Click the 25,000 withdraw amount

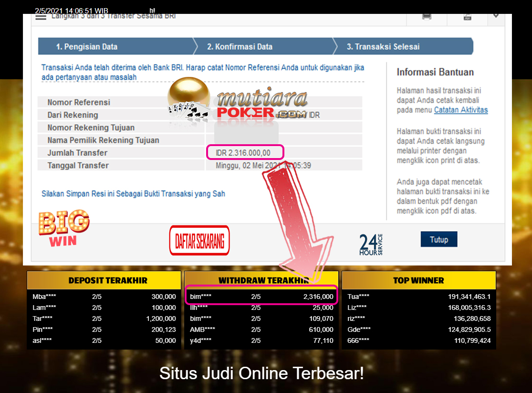(323, 308)
